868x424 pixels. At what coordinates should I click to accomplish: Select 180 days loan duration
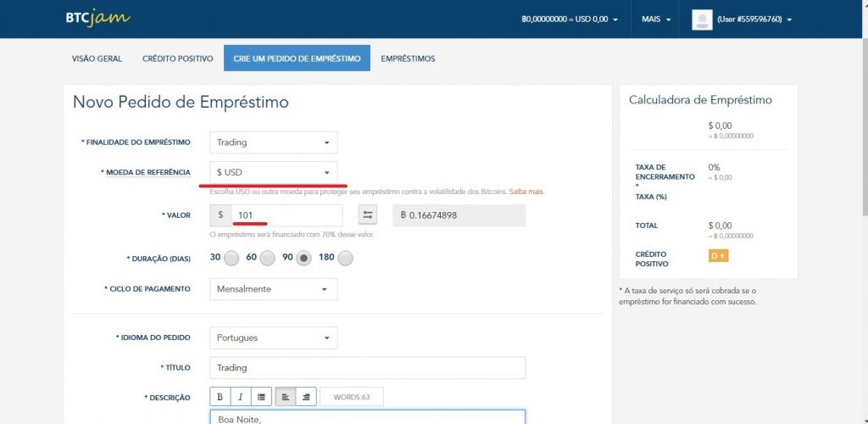coord(345,258)
